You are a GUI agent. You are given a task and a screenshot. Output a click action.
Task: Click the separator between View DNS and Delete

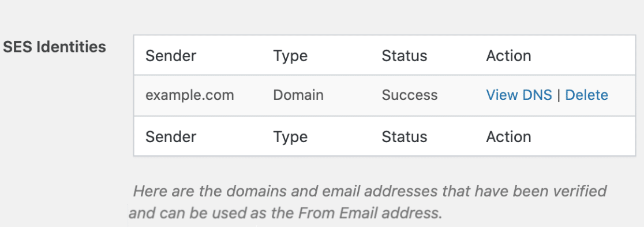click(x=559, y=95)
